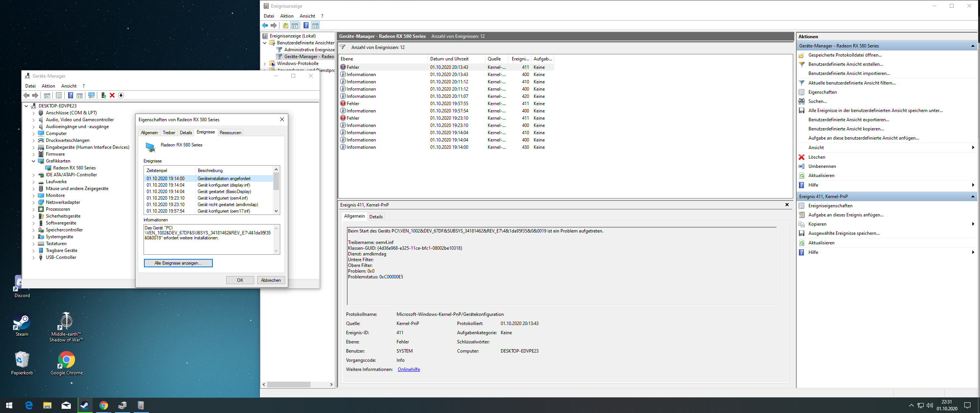980x413 pixels.
Task: Click Suchen... in the Aktionen pane
Action: click(817, 101)
